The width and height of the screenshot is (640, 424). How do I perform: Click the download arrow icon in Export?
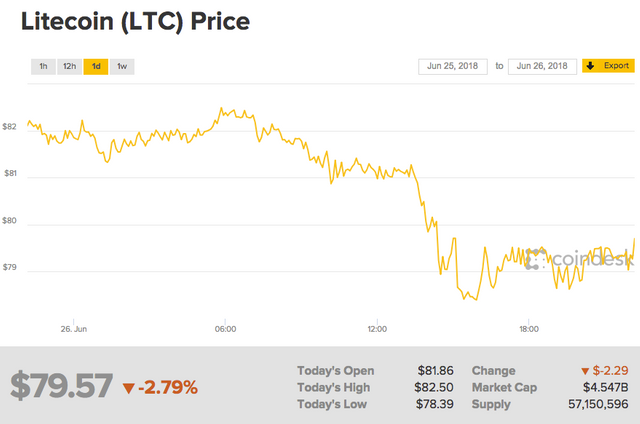[591, 66]
